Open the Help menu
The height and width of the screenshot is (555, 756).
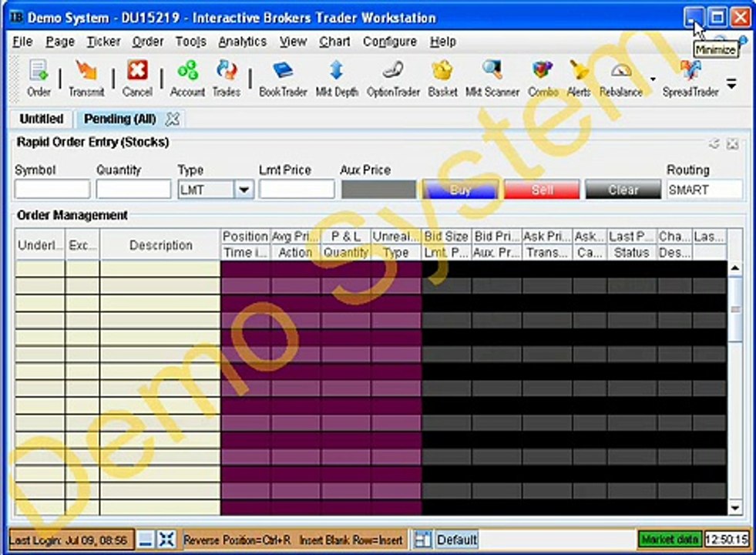click(442, 42)
